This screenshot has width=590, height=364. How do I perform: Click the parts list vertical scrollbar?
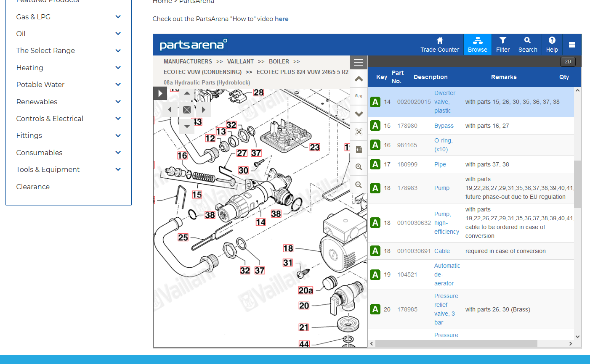tap(577, 184)
